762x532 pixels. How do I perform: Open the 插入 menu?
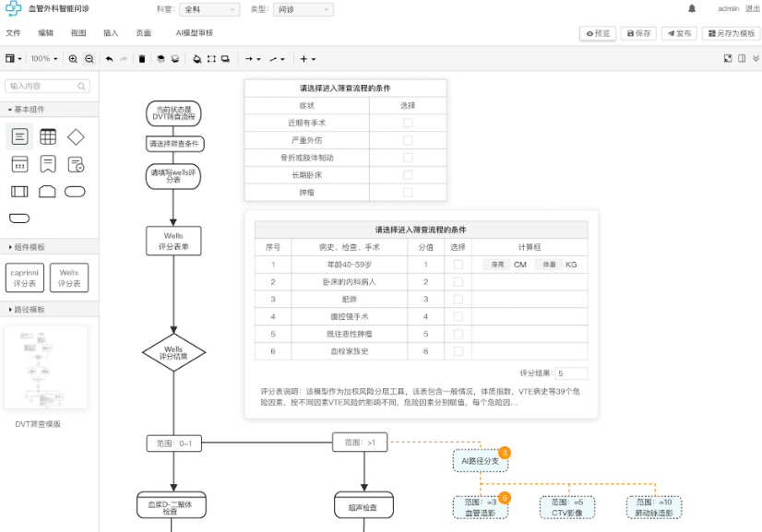111,33
